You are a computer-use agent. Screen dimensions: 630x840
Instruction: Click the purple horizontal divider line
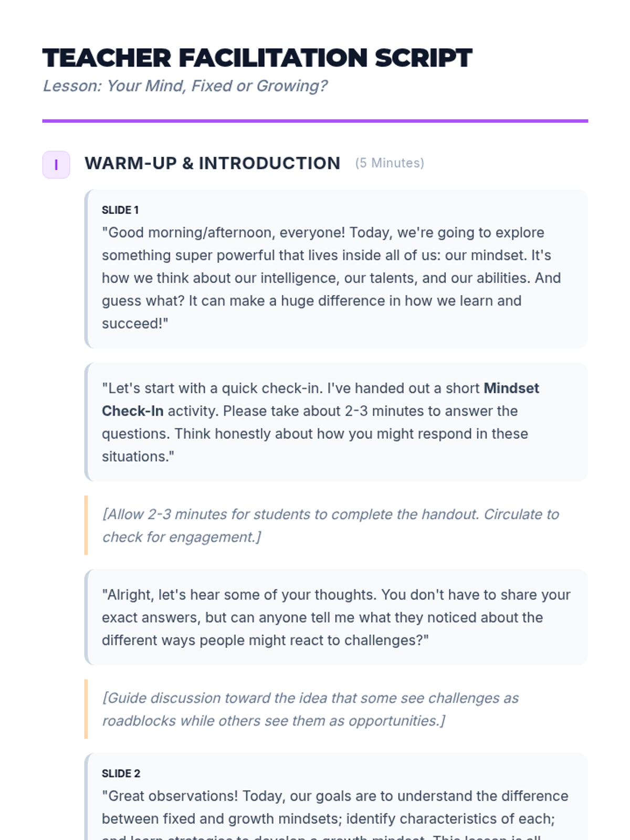(315, 121)
